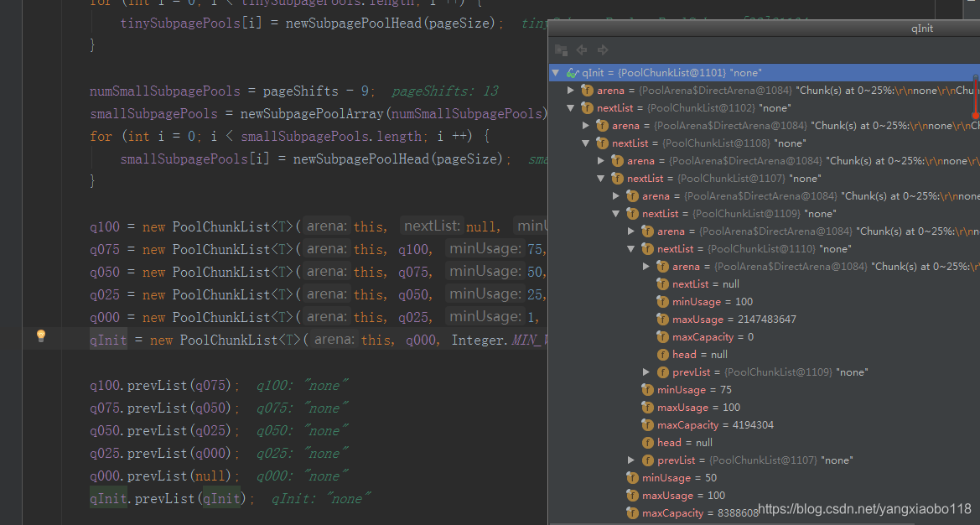Click field icon of nextList PoolChunkList@1110
The width and height of the screenshot is (980, 525).
click(647, 249)
